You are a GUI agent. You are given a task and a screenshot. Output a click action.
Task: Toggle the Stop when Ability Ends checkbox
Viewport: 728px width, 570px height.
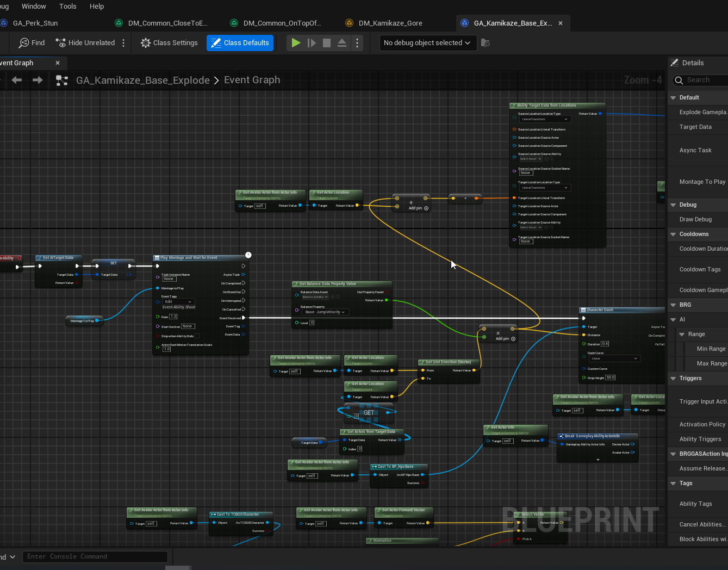click(197, 336)
